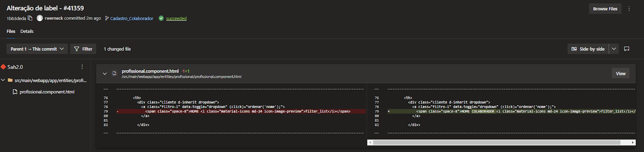Click the '1 changed file' text

[x=117, y=49]
